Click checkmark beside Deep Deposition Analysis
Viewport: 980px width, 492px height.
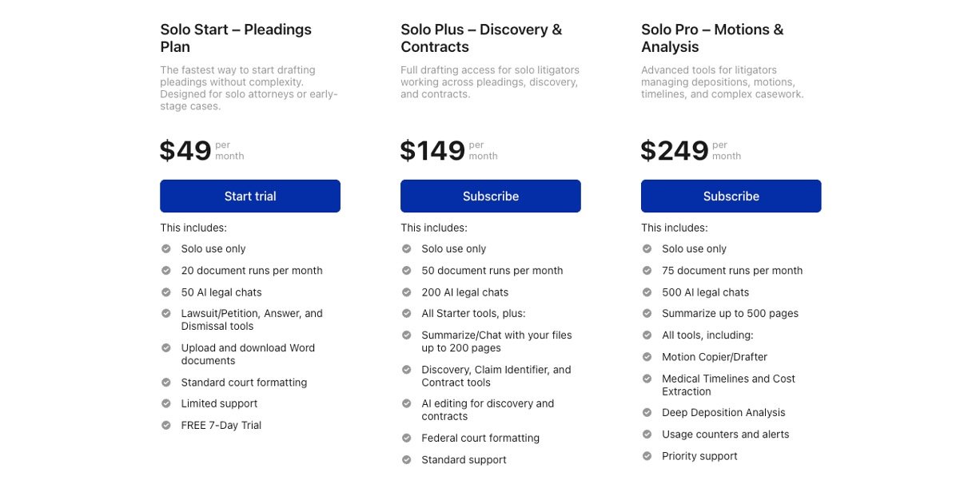click(647, 412)
